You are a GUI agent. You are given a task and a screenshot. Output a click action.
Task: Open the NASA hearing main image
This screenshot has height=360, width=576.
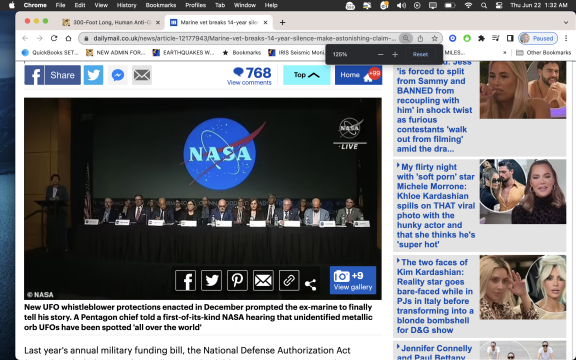pos(203,199)
